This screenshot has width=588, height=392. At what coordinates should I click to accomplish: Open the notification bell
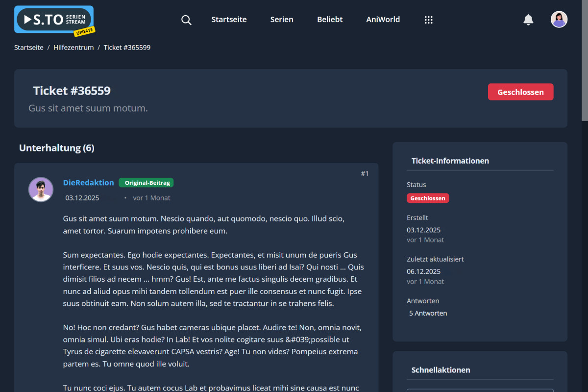pos(528,20)
